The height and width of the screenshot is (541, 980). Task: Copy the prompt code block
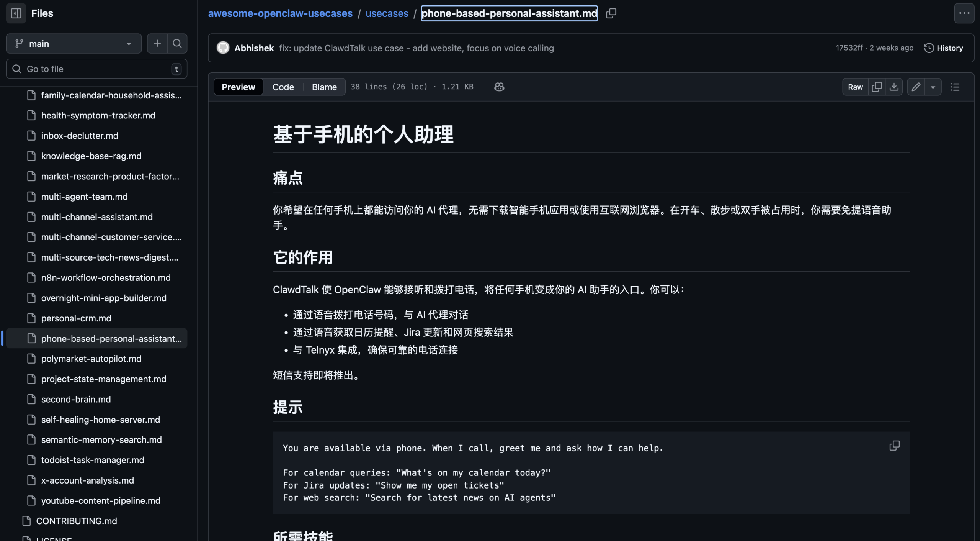[895, 446]
